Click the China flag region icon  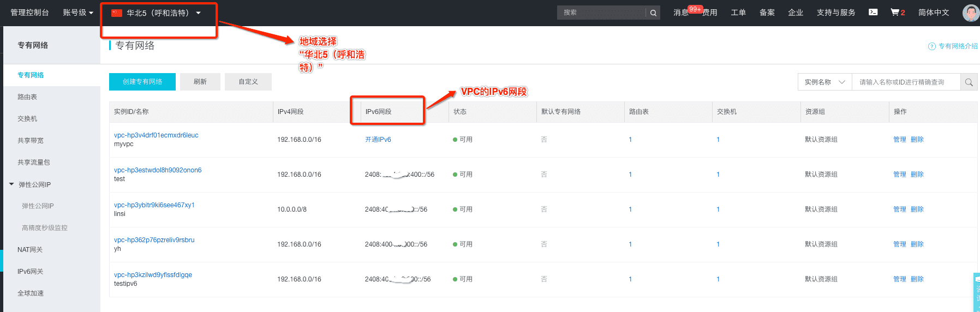[x=116, y=13]
